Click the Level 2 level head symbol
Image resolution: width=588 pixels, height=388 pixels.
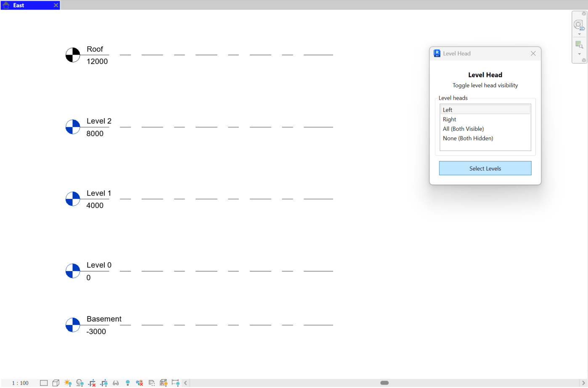(73, 127)
